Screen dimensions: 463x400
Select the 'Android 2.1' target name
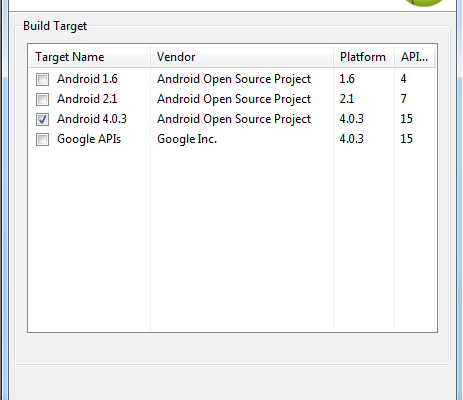[x=87, y=99]
